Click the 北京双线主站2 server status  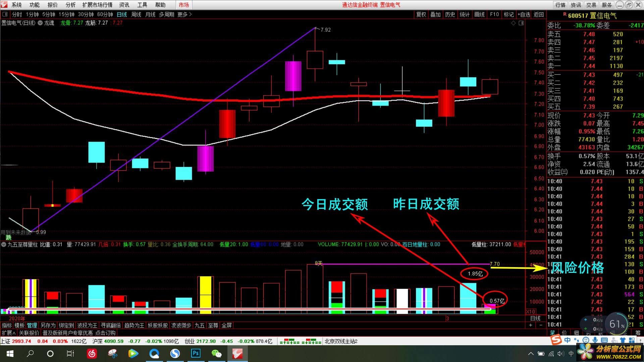[341, 341]
